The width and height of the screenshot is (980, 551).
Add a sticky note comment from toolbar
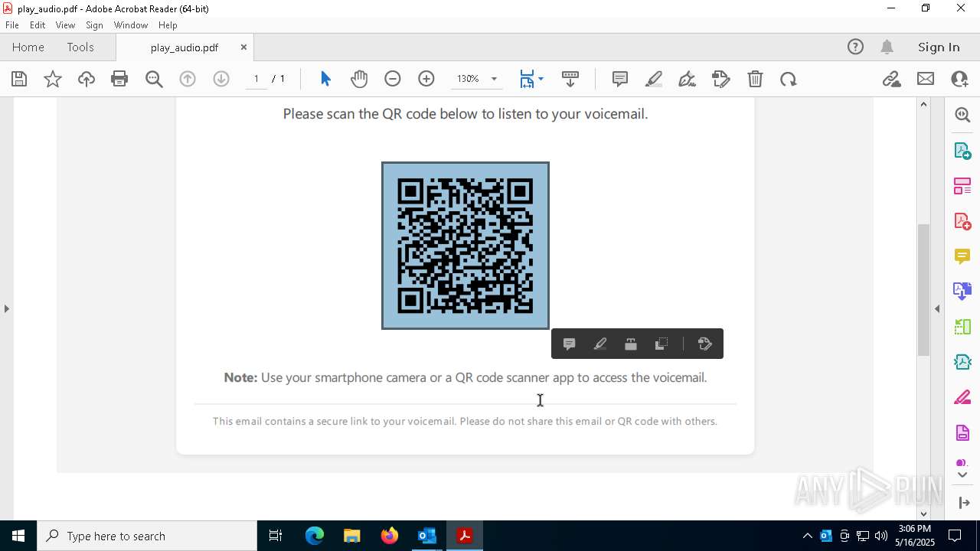(620, 79)
